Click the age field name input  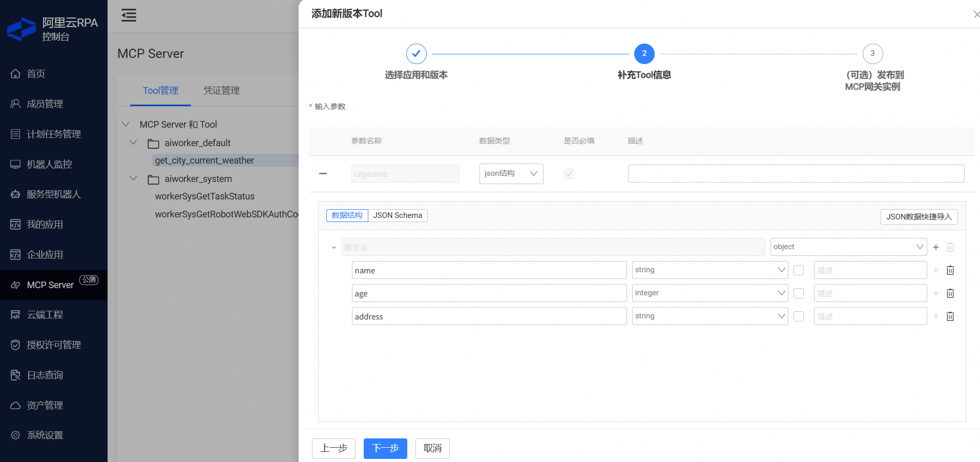[x=489, y=293]
